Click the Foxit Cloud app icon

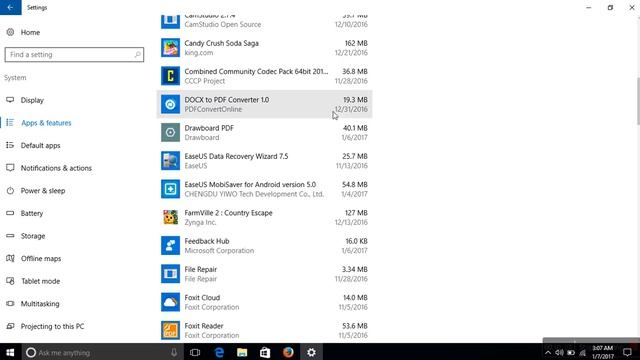170,302
